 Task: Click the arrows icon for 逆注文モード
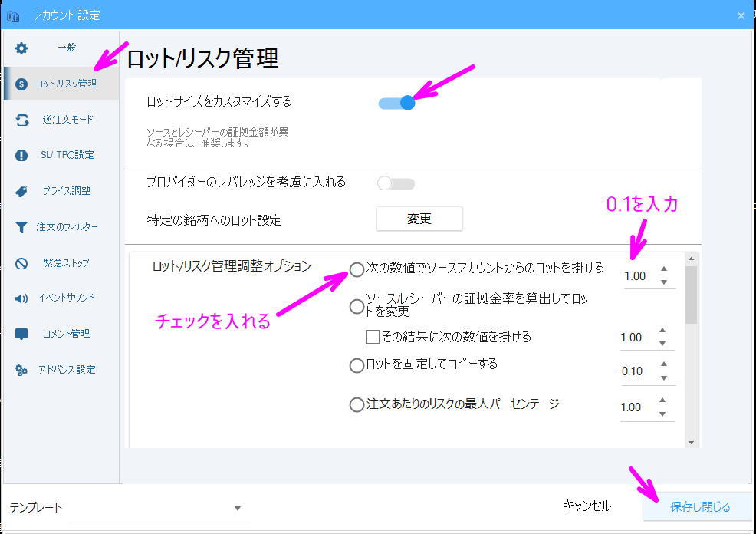click(x=23, y=120)
